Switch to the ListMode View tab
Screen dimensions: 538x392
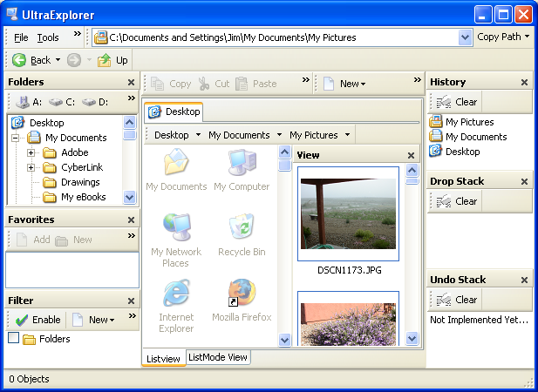218,357
